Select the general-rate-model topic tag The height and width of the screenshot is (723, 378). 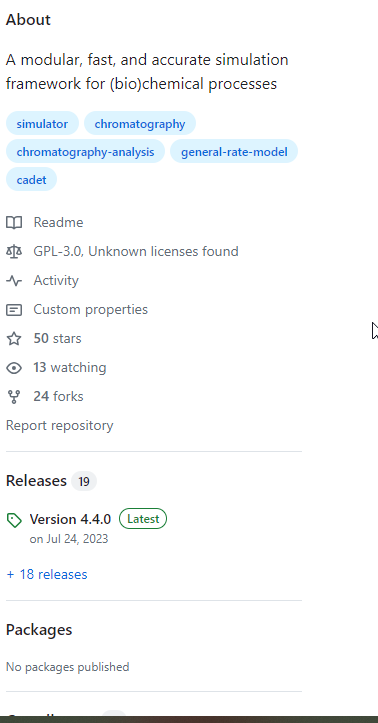(x=234, y=152)
